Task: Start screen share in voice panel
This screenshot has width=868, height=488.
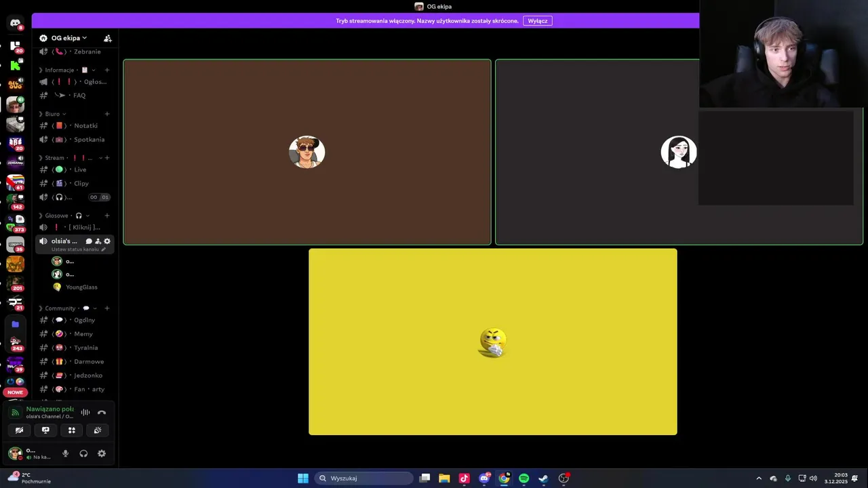Action: (45, 430)
